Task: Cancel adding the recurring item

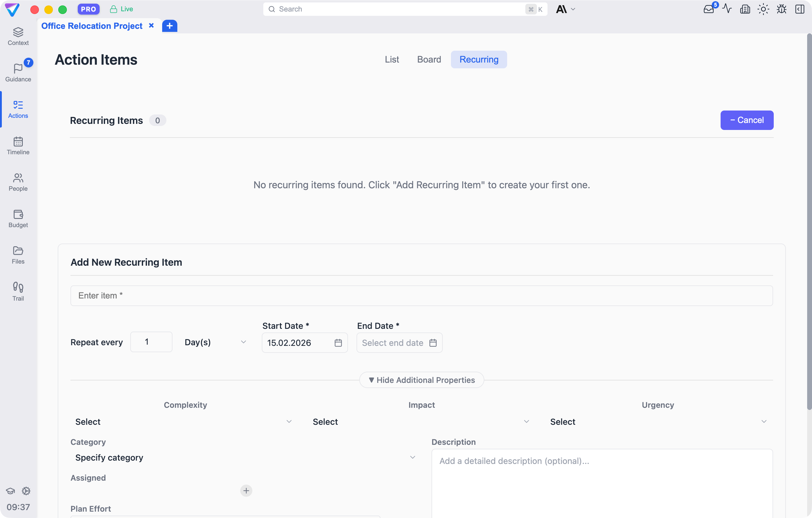Action: coord(747,120)
